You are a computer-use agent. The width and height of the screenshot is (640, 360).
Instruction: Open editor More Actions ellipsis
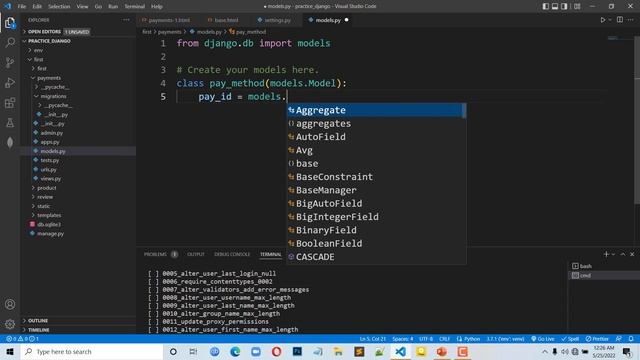(631, 20)
